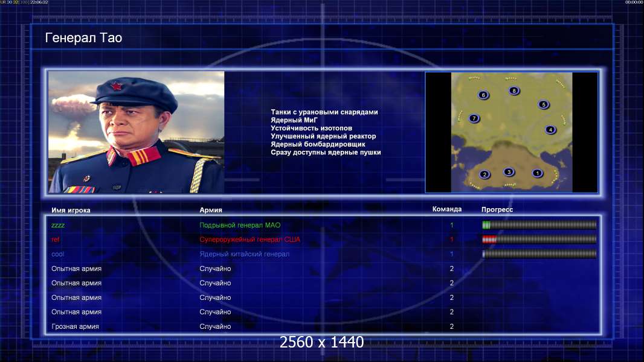Click the 'Команда' column header
The height and width of the screenshot is (362, 644).
[x=447, y=209]
